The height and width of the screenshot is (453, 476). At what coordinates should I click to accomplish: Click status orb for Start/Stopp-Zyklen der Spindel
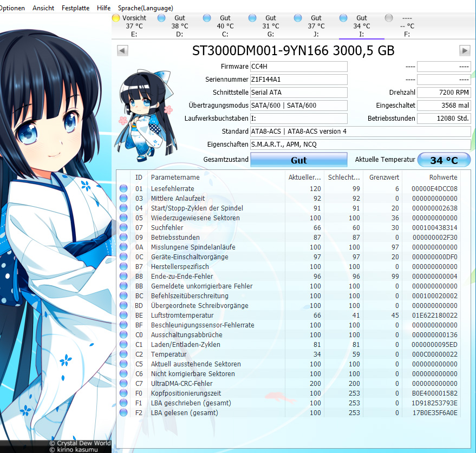click(123, 208)
